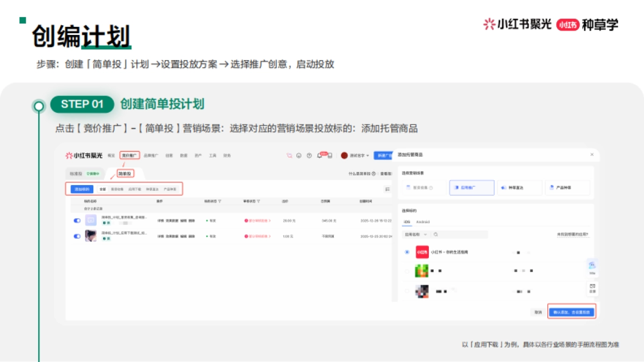Click the search magnifier icon in the app search bar

coord(435,234)
